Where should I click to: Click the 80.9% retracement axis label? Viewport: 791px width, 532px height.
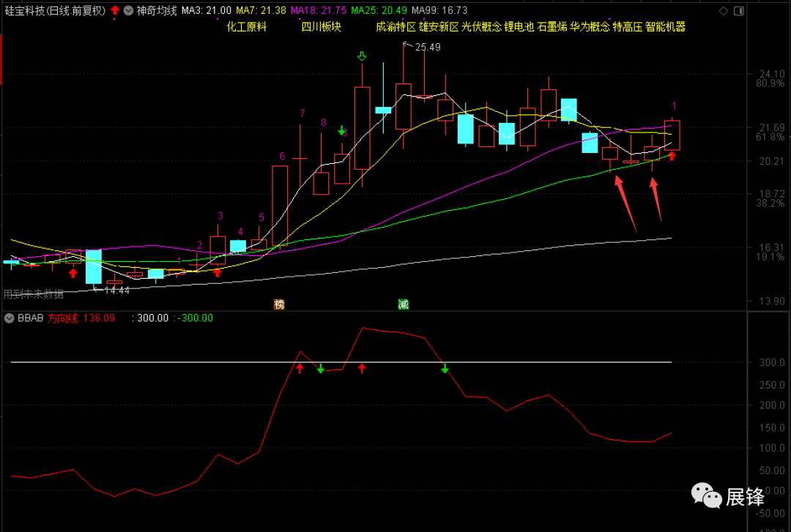pyautogui.click(x=770, y=83)
